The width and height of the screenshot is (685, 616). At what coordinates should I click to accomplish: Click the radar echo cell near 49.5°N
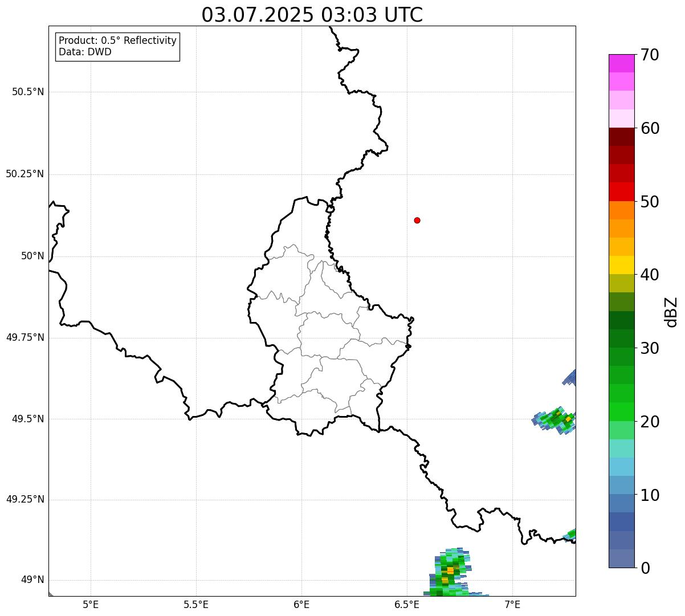[554, 421]
